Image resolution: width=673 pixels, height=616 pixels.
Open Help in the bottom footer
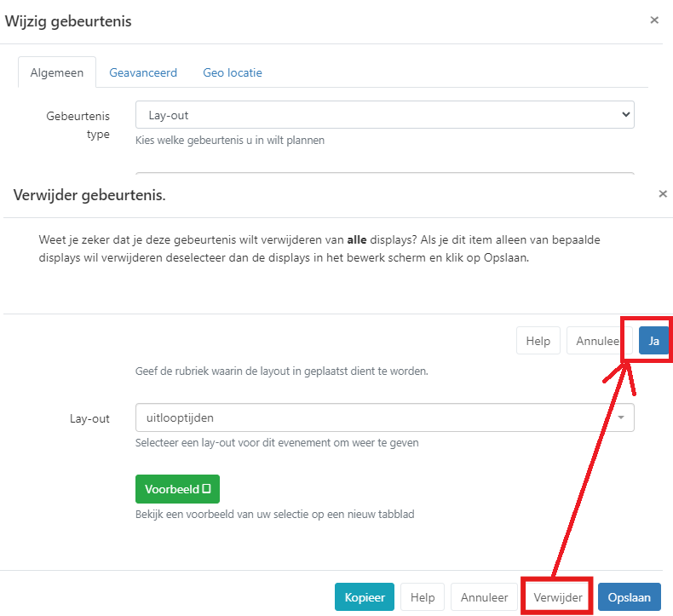(423, 597)
